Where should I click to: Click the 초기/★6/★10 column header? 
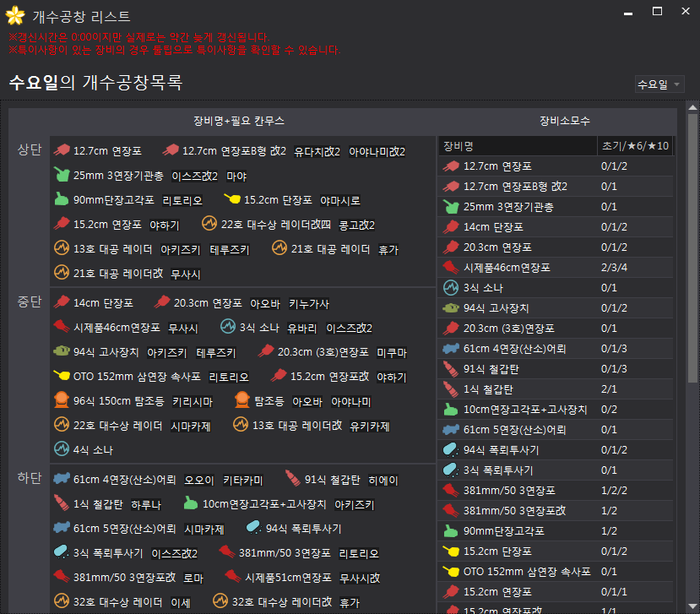(x=635, y=145)
